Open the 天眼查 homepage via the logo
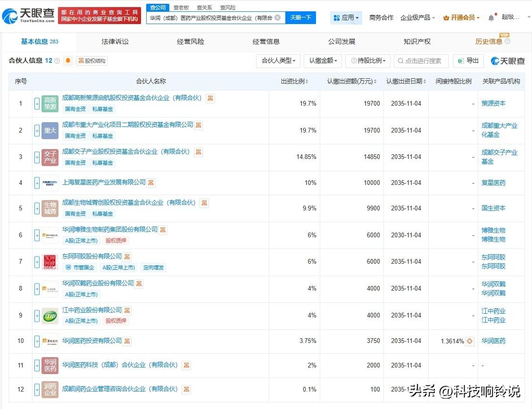This screenshot has width=532, height=409. [29, 14]
